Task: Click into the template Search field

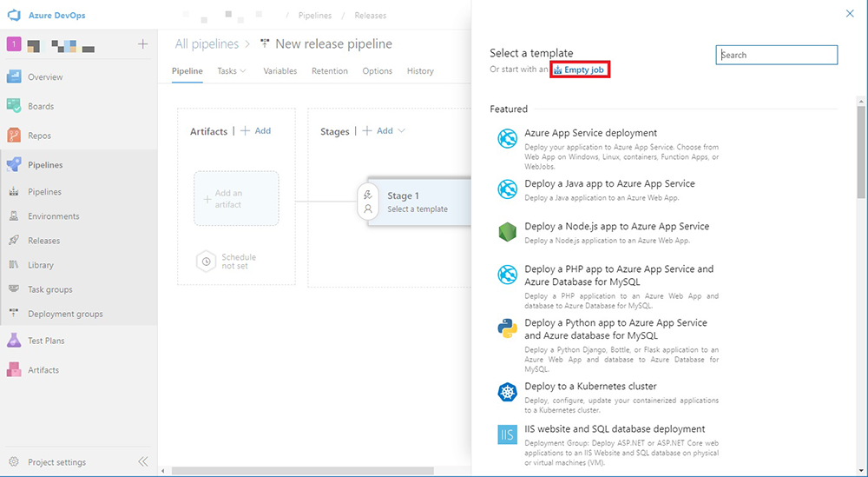Action: pos(777,55)
